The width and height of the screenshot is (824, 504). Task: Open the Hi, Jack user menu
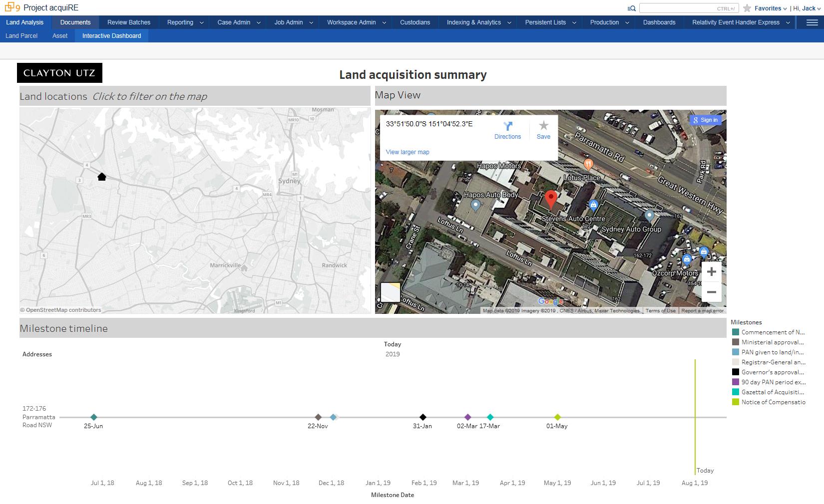807,8
